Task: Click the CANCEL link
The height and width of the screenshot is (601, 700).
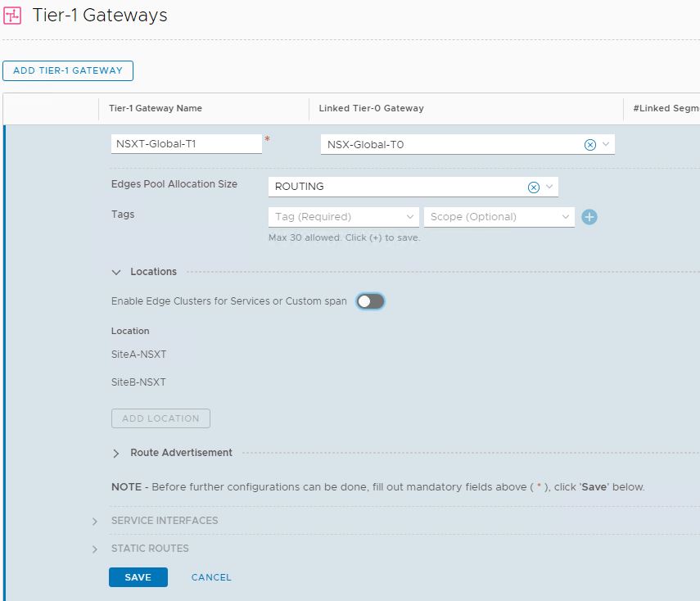Action: [x=211, y=577]
